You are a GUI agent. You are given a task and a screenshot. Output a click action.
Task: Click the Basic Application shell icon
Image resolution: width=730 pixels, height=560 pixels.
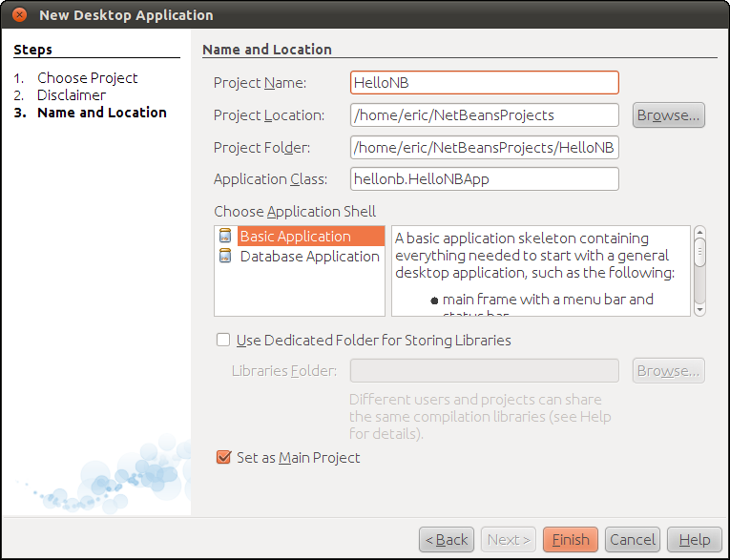225,236
